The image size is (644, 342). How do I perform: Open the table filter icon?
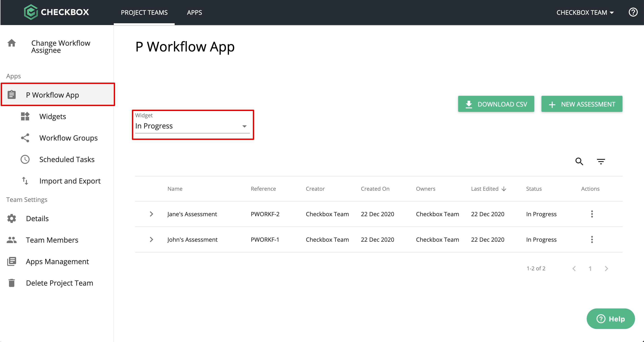coord(601,161)
